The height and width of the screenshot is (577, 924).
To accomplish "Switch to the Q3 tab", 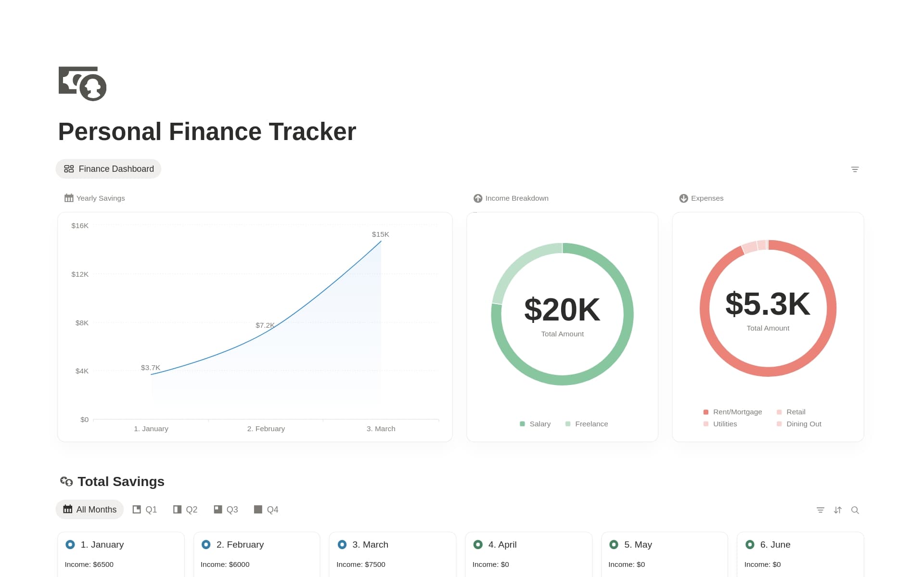I will click(226, 510).
